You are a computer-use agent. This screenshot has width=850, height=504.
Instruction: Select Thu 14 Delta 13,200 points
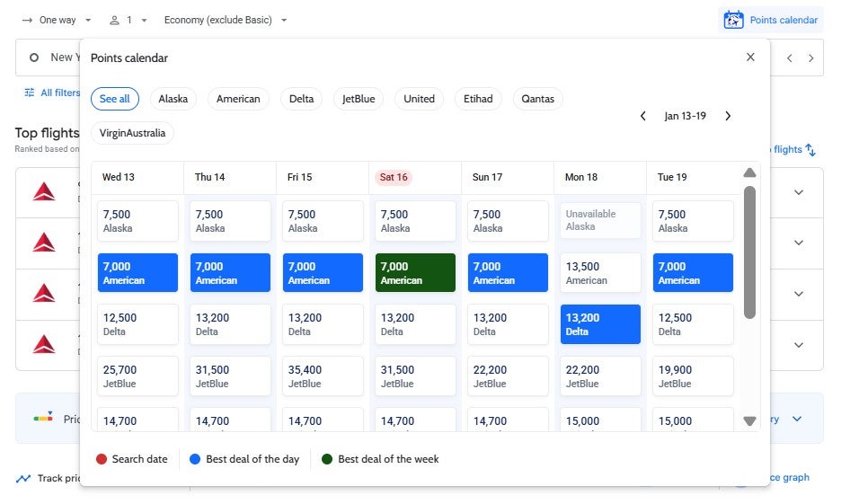coord(230,324)
